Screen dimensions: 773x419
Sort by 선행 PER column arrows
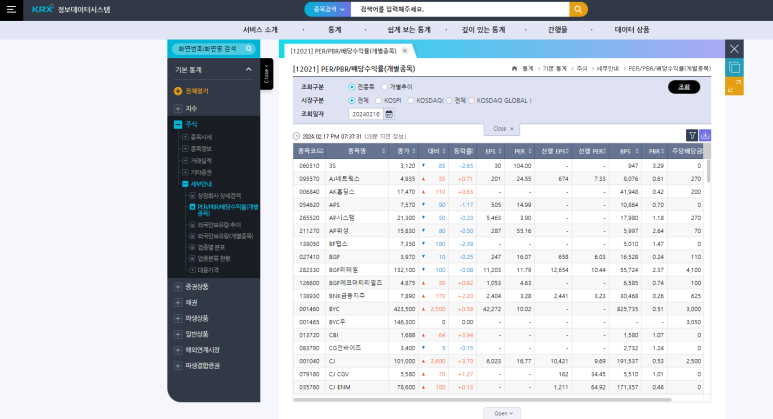click(x=604, y=151)
